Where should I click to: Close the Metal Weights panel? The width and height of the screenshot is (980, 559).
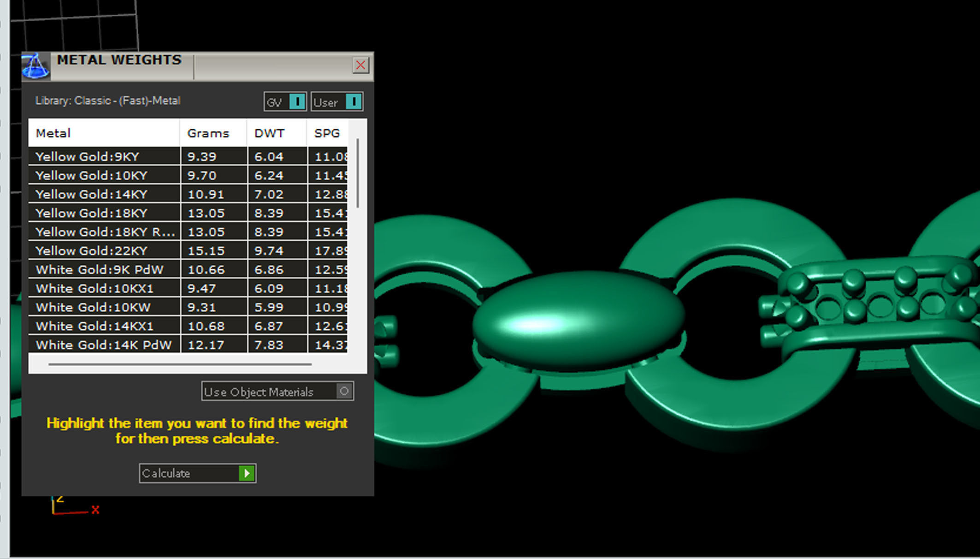(x=360, y=65)
